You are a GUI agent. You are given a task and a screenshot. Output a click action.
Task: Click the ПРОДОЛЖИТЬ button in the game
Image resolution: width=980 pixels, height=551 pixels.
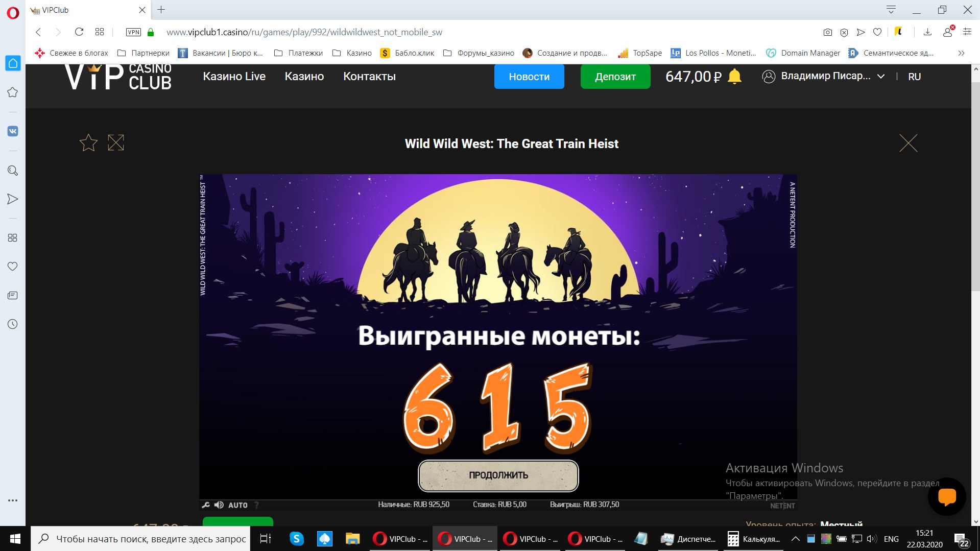[498, 475]
